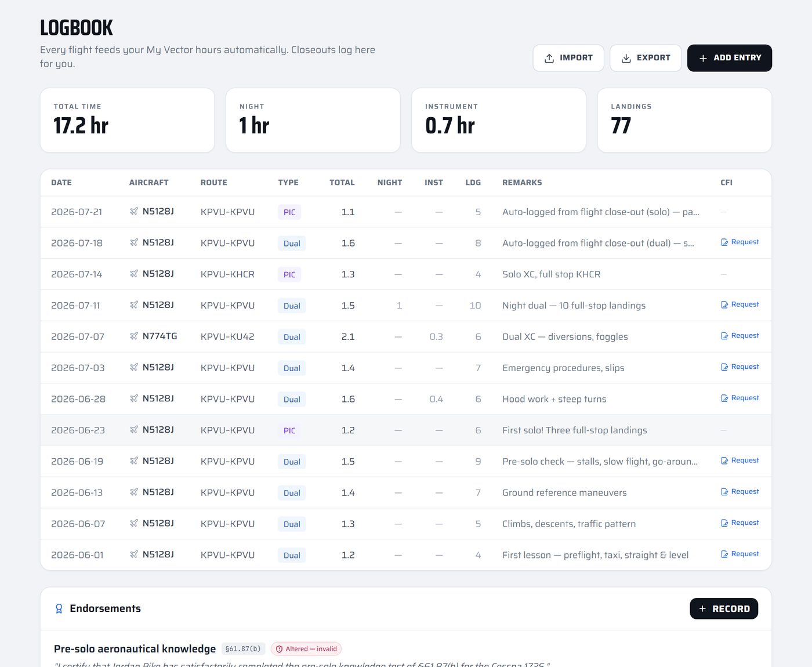
Task: Click the Import button
Action: coord(568,58)
